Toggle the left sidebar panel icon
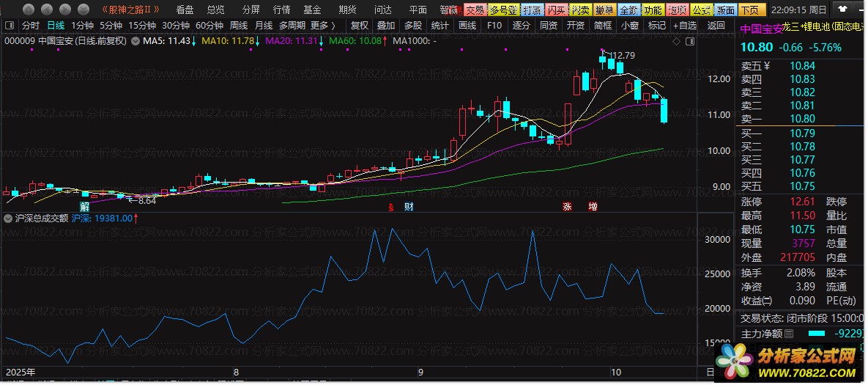Screen dimensions: 868x385 9,26
